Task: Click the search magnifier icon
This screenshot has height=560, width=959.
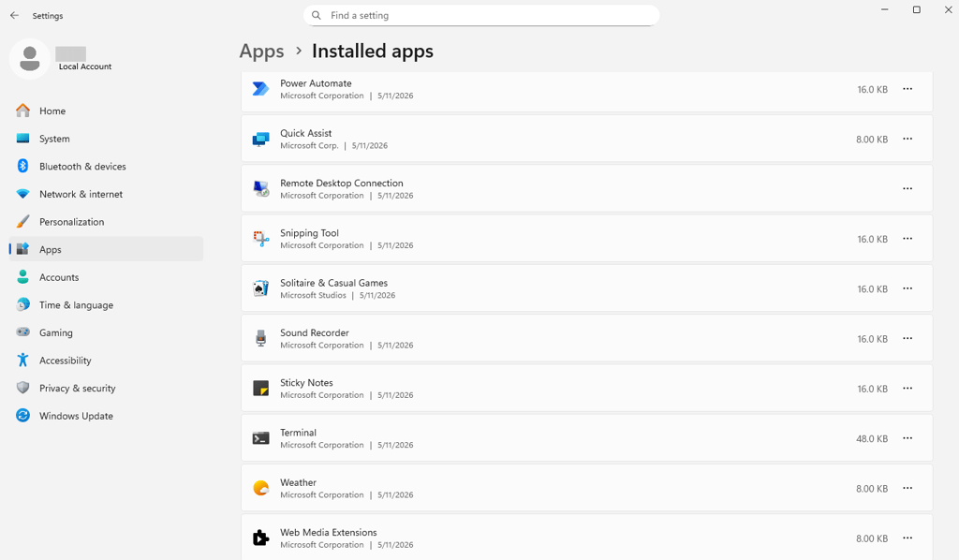Action: point(317,15)
